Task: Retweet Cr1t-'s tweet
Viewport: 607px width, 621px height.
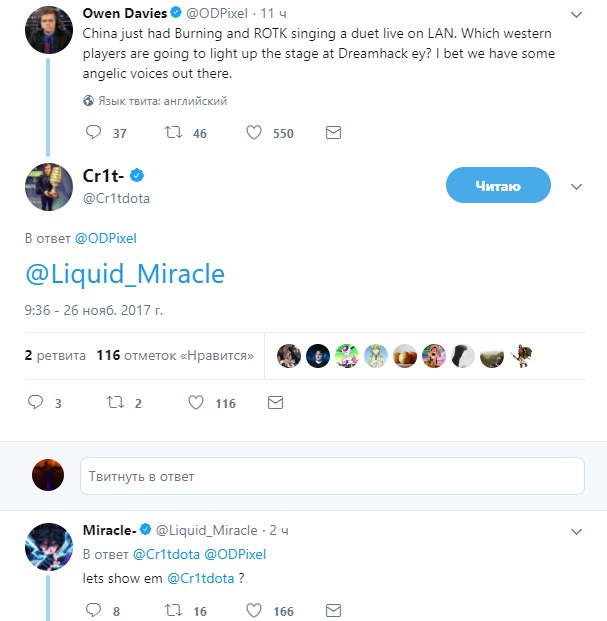Action: (114, 403)
